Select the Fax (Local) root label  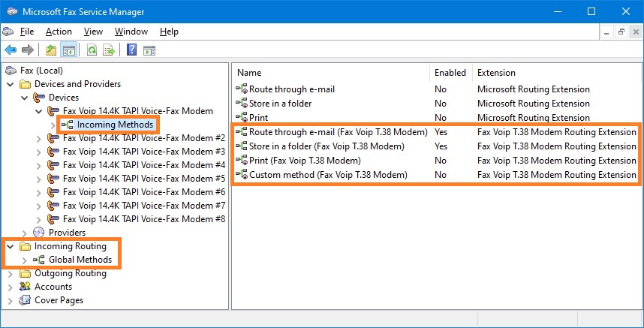[x=41, y=71]
